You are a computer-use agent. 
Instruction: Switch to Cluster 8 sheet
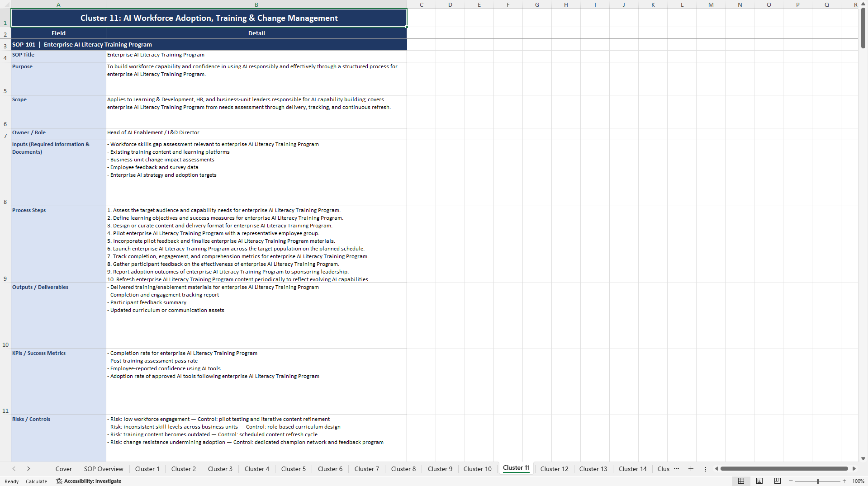click(x=403, y=469)
